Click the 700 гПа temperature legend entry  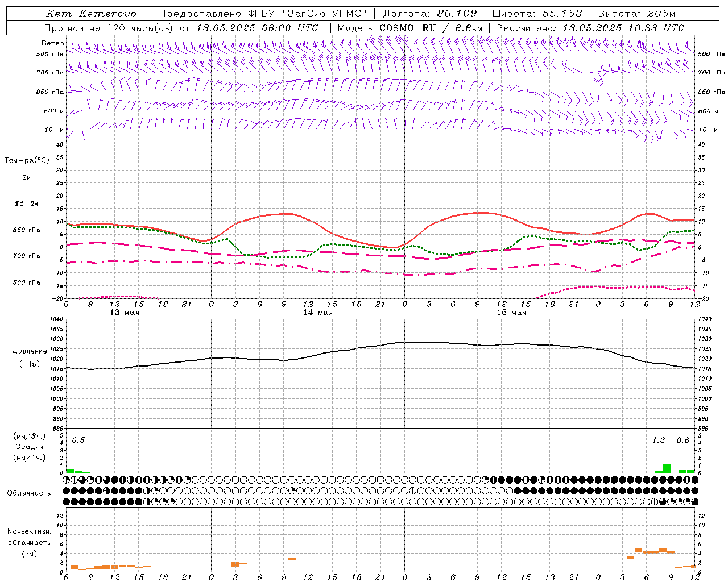[x=27, y=256]
